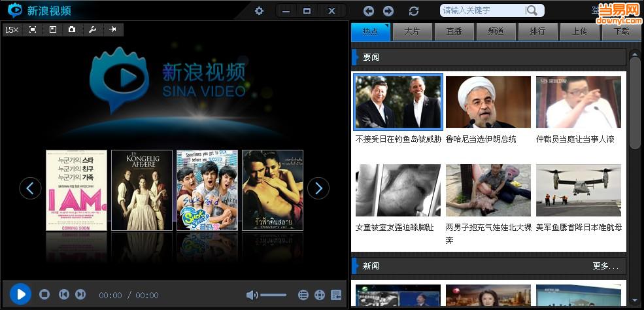Open the wrench tools icon
This screenshot has height=310, width=644.
coord(92,29)
